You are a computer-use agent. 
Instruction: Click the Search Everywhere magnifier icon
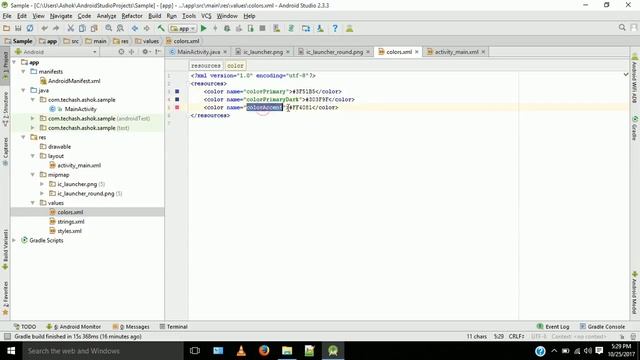tap(622, 27)
